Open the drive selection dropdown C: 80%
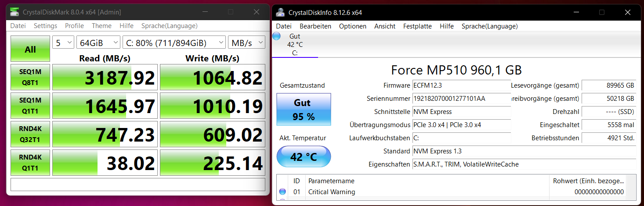Screen dimensions: 644x206 174,43
